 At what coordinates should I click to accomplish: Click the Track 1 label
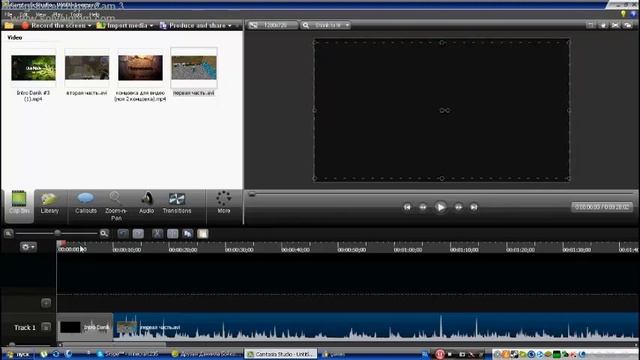coord(25,327)
